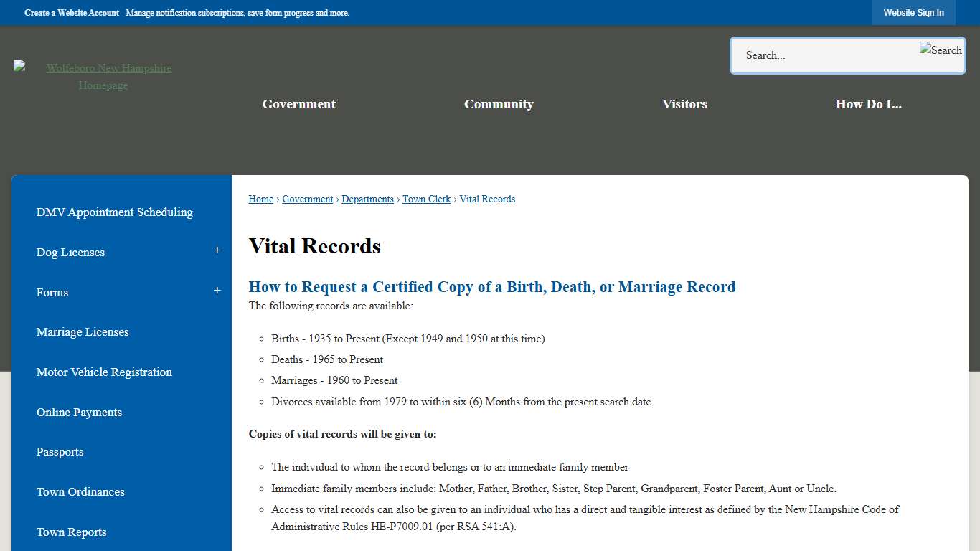Open DMV Appointment Scheduling page
The image size is (980, 551).
coord(114,212)
